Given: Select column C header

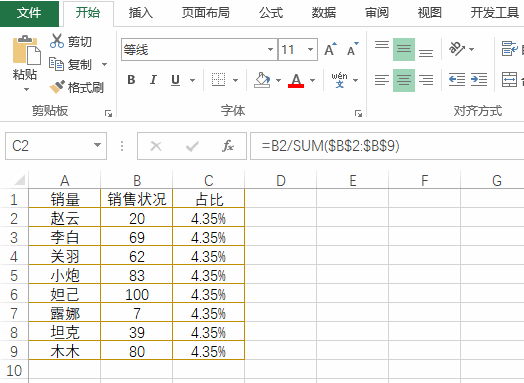Looking at the screenshot, I should (209, 180).
